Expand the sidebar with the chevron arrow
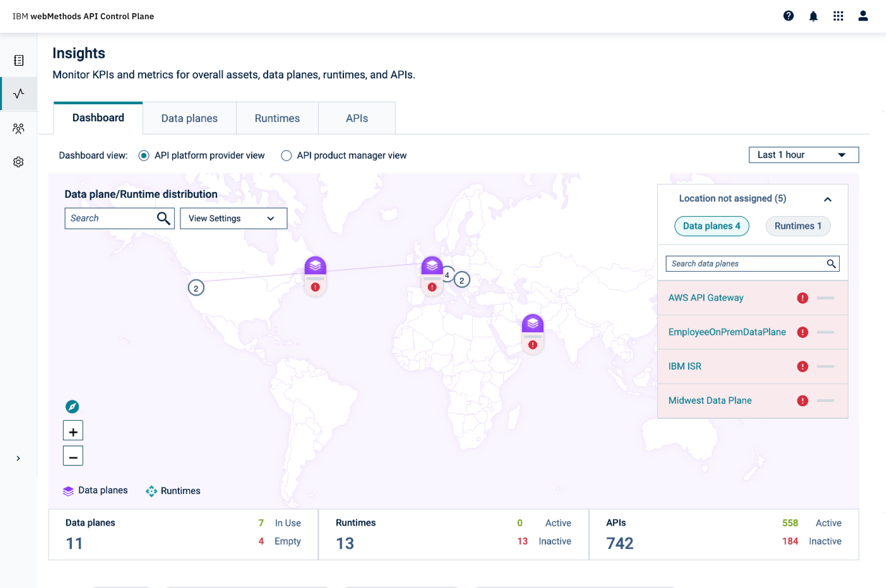This screenshot has width=886, height=588. 18,458
